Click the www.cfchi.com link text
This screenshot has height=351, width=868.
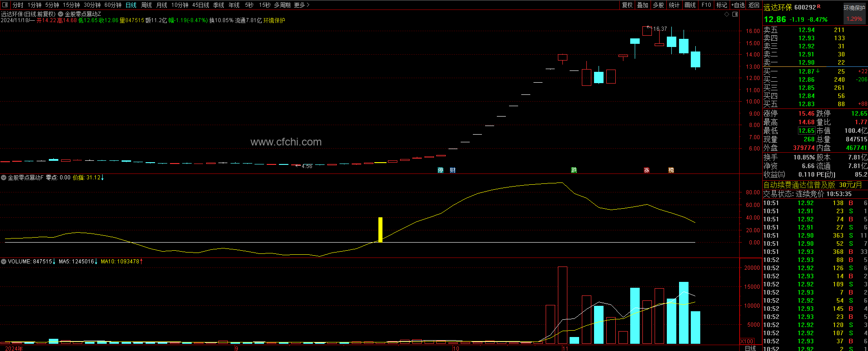point(286,142)
